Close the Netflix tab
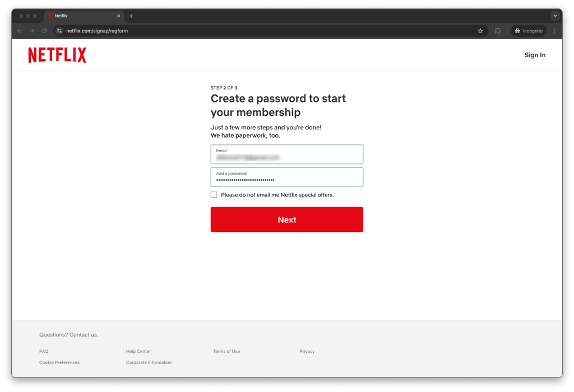 point(119,16)
